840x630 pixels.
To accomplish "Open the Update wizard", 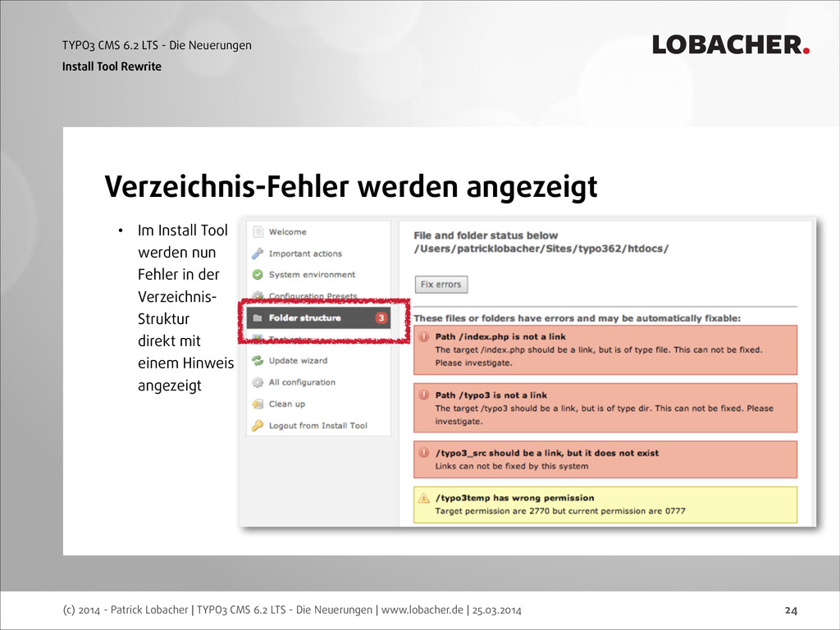I will 298,361.
